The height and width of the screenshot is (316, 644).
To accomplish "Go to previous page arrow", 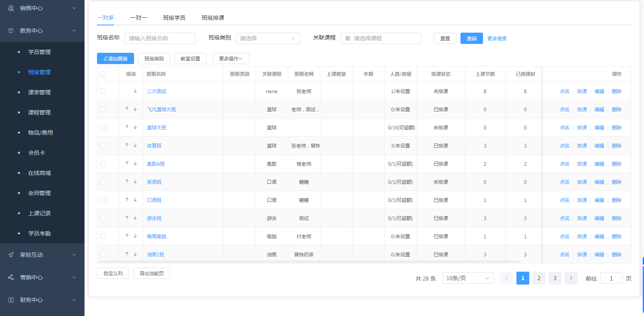I will [x=507, y=278].
